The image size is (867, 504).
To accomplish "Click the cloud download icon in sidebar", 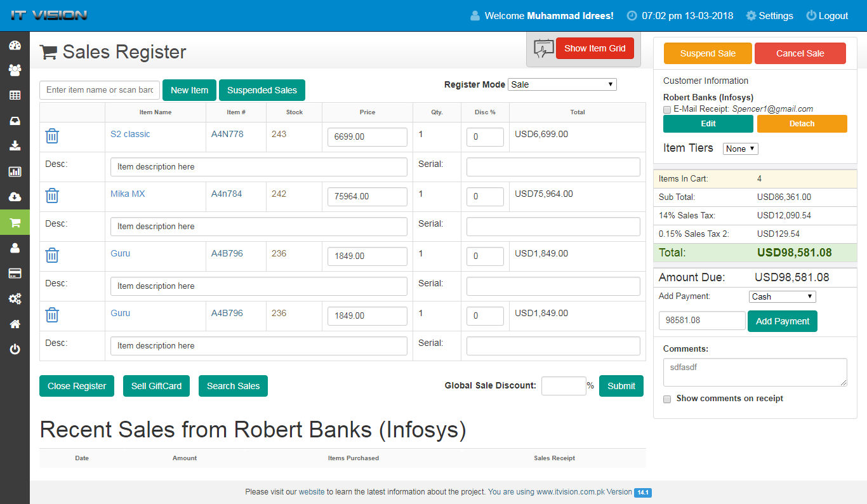I will tap(15, 197).
